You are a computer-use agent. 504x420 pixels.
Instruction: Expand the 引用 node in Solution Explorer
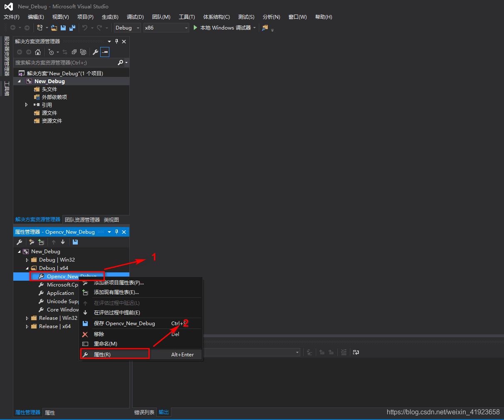[x=26, y=105]
